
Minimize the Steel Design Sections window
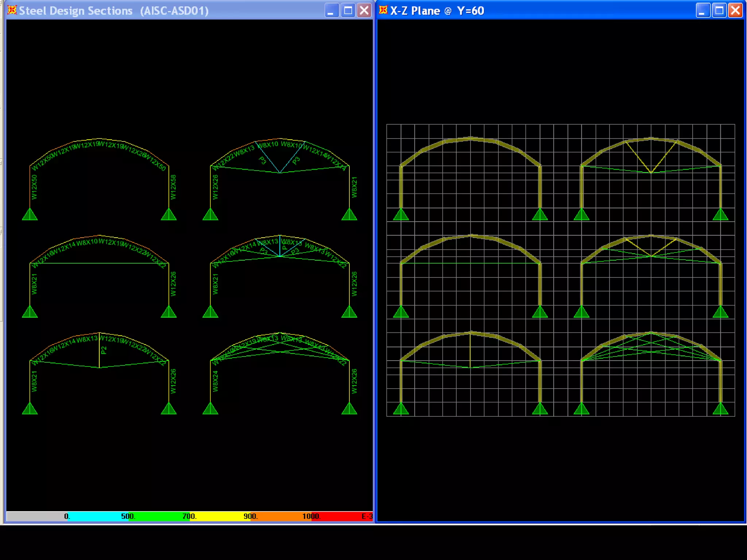click(331, 11)
